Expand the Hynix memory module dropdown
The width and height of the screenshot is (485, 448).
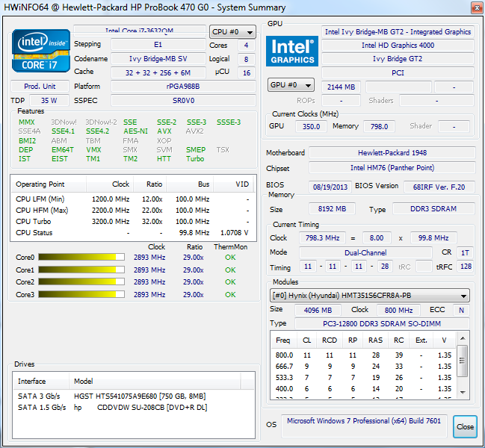click(370, 296)
